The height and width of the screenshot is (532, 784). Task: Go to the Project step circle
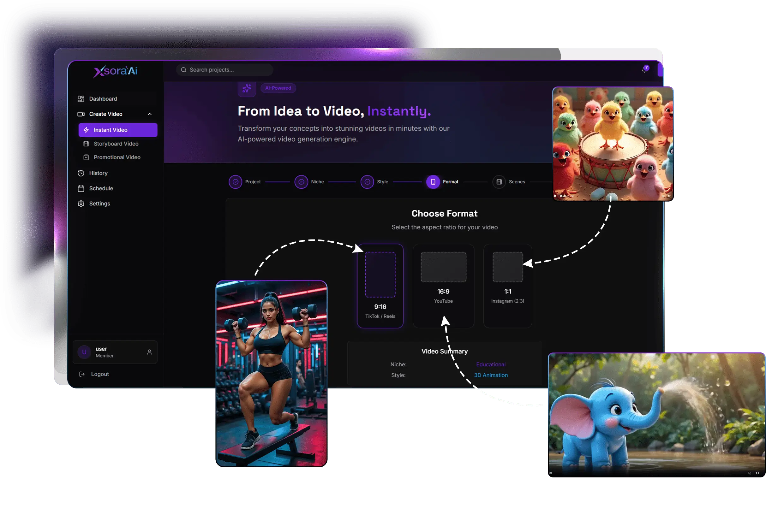click(236, 182)
